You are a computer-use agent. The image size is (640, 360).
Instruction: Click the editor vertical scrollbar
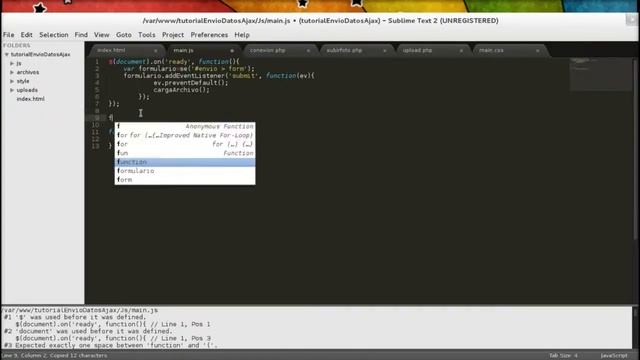pos(635,149)
